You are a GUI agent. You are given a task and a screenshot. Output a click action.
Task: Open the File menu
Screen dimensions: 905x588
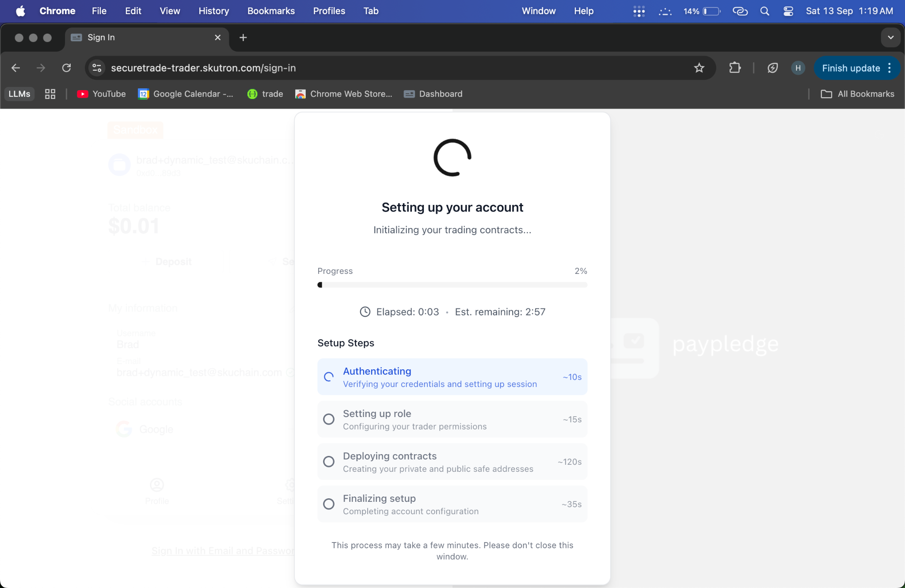(99, 11)
